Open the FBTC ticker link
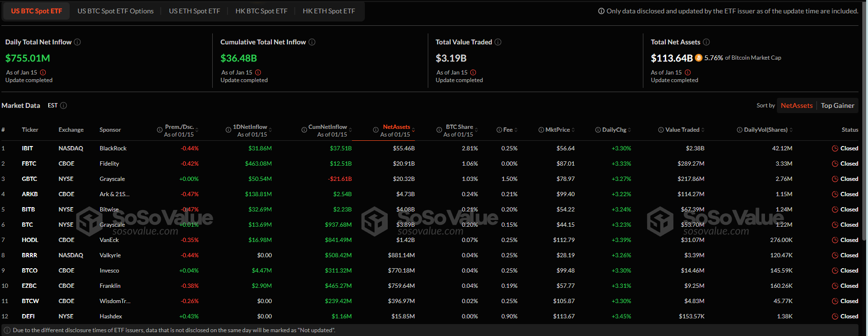 pos(29,164)
